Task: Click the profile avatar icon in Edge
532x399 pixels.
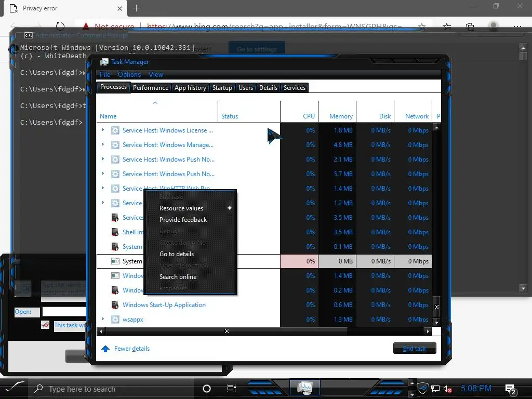Action: (x=494, y=26)
